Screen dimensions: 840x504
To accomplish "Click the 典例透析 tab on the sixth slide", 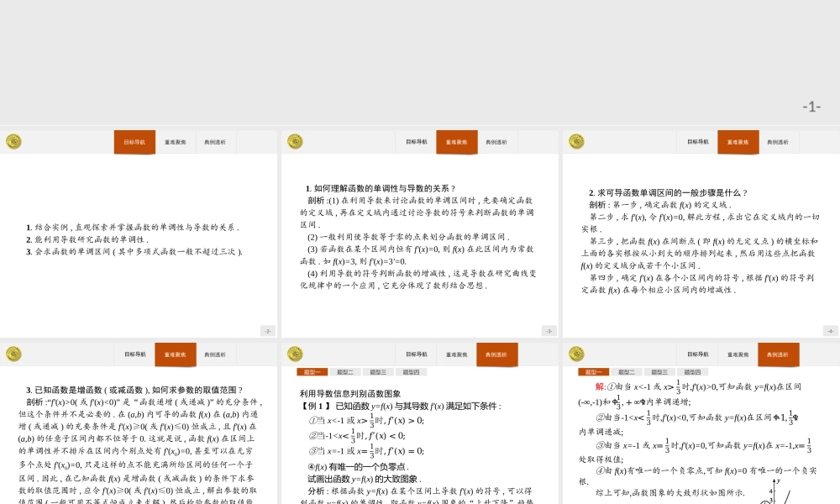I will (x=780, y=354).
